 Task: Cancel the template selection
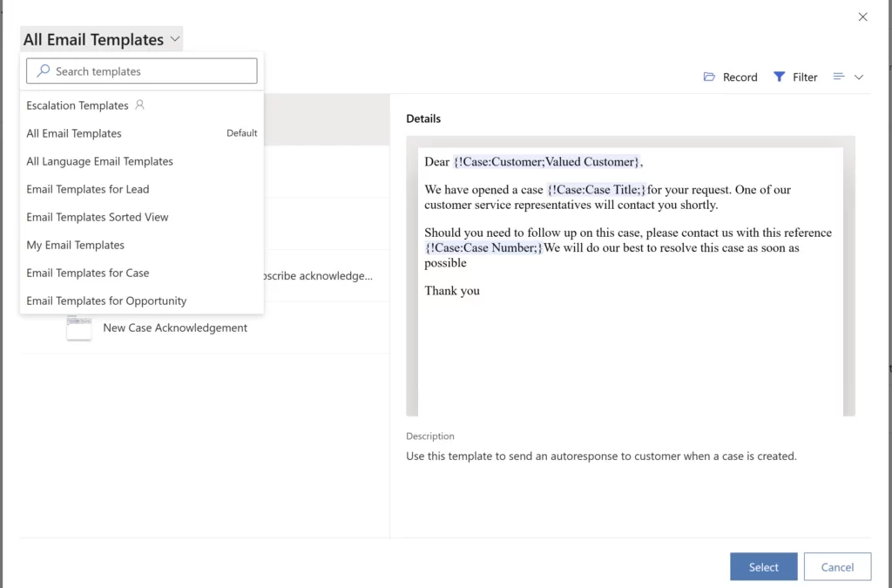click(837, 567)
